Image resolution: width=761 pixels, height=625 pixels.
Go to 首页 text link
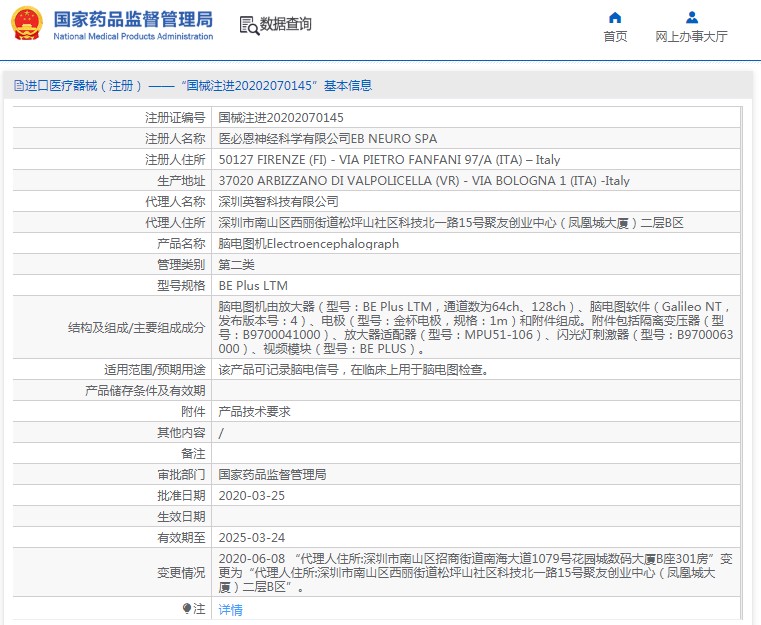point(615,36)
